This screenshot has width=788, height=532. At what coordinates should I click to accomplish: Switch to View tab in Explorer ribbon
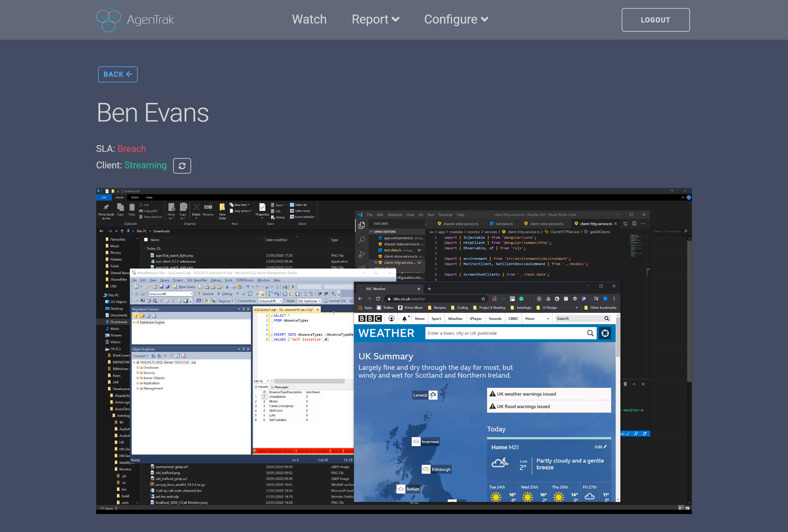[149, 197]
